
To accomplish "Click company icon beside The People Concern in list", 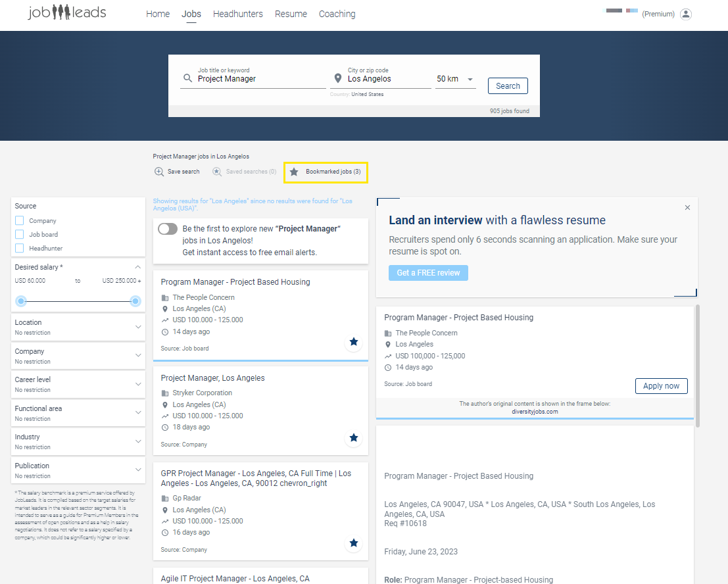I will pyautogui.click(x=165, y=297).
